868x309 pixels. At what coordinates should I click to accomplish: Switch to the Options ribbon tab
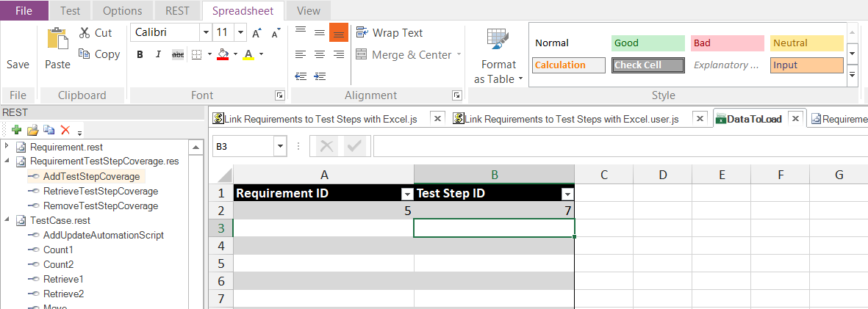pyautogui.click(x=122, y=11)
